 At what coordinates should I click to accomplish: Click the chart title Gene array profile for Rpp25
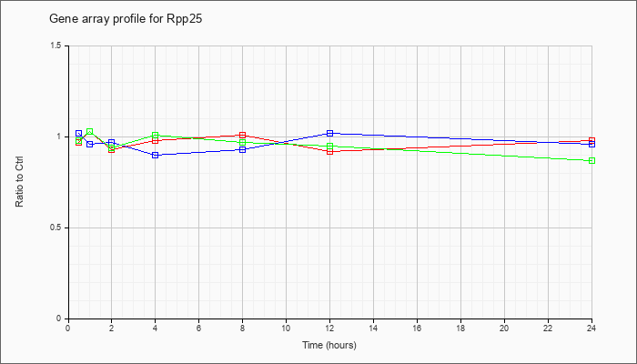coord(126,19)
